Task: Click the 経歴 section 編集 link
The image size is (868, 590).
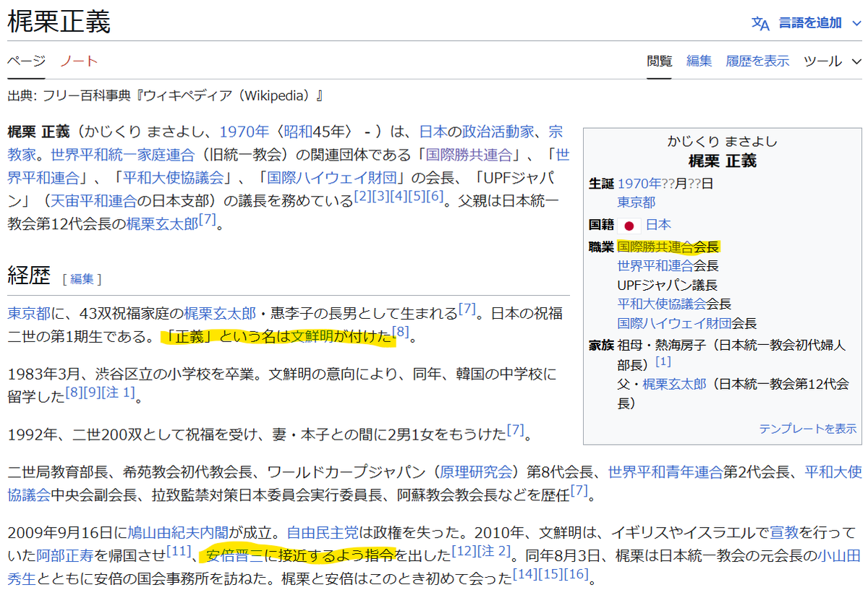Action: click(x=82, y=278)
